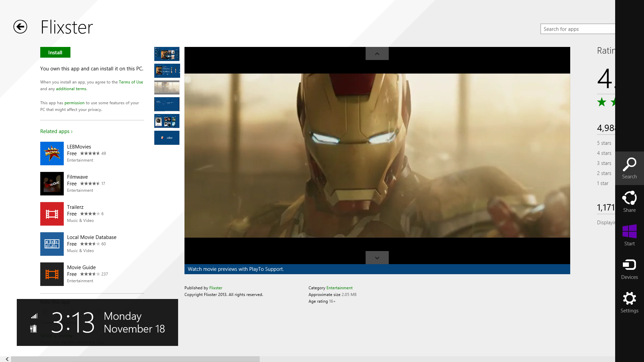Open the Share charm
This screenshot has height=362, width=644.
coord(629,201)
